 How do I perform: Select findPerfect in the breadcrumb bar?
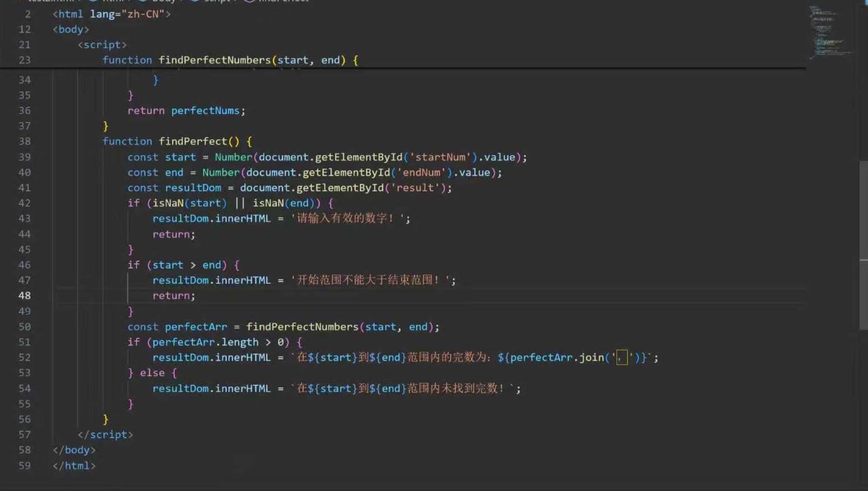pyautogui.click(x=285, y=1)
